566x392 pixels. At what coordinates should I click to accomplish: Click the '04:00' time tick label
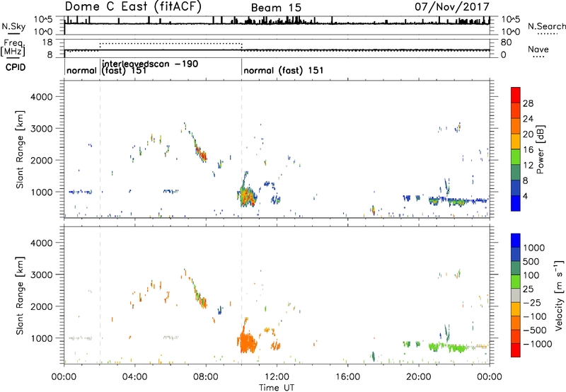click(x=135, y=377)
